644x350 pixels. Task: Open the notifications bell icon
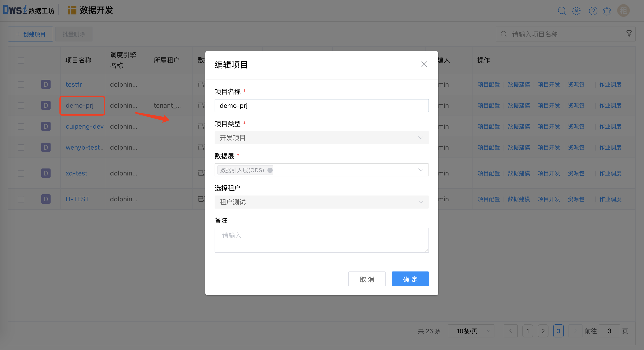coord(607,11)
